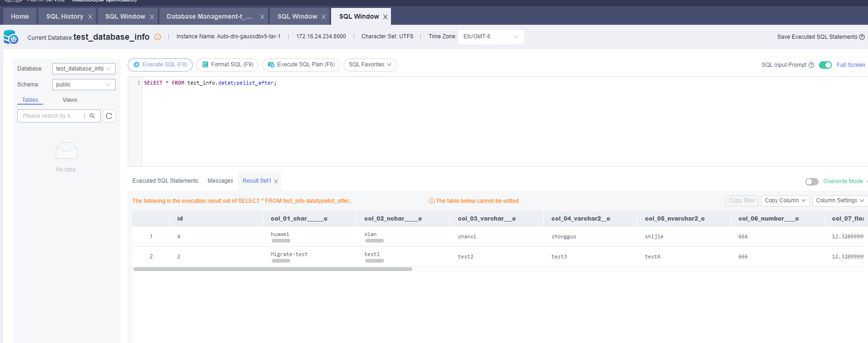The image size is (868, 343).
Task: Select the Tables tab in sidebar
Action: 30,100
